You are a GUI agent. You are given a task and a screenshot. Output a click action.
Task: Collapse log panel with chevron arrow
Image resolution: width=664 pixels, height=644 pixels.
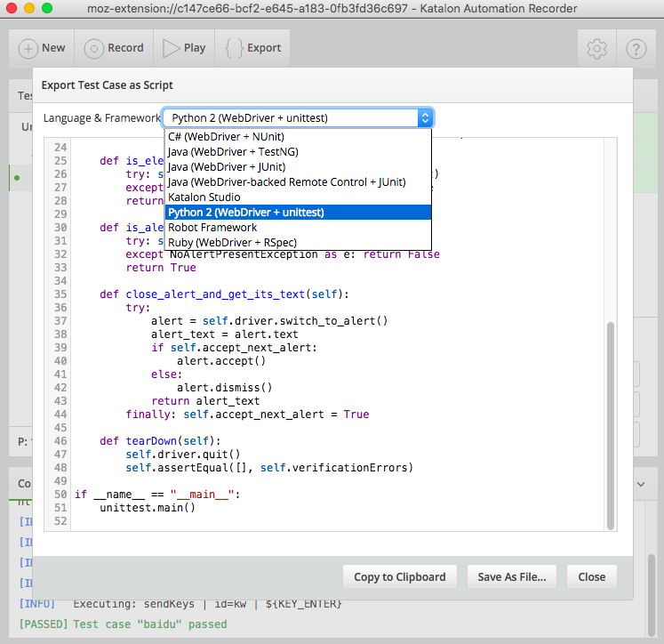tap(641, 484)
